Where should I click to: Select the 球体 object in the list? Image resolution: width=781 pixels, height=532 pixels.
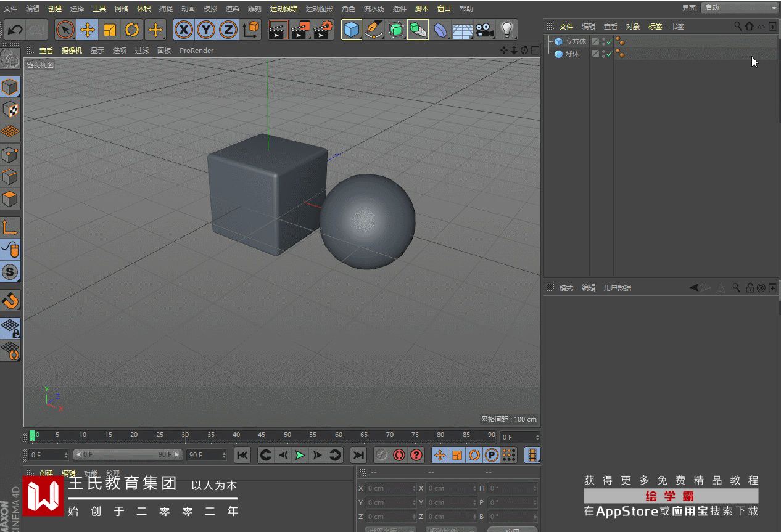(x=572, y=54)
